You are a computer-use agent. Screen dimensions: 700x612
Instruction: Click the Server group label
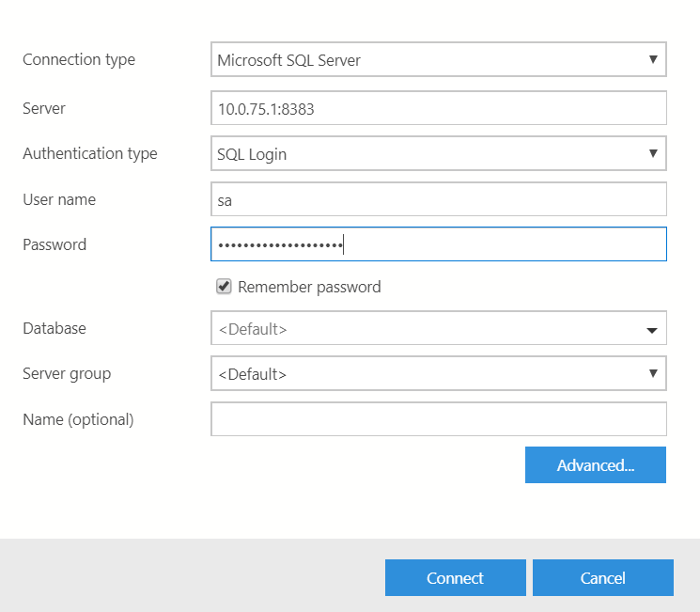tap(67, 374)
